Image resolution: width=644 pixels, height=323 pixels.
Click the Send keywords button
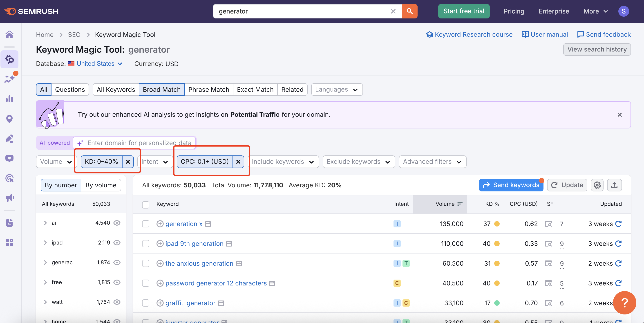511,185
